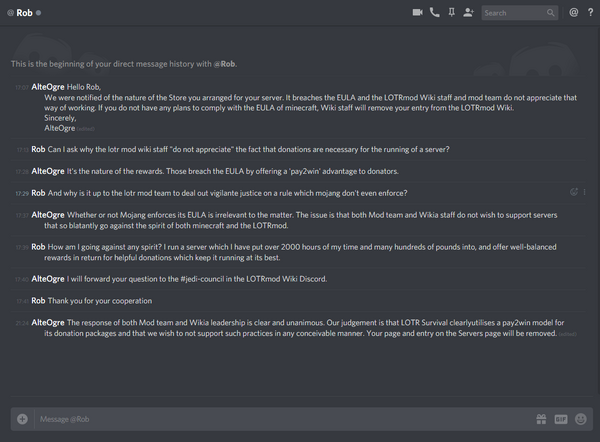Click the search magnifier icon
Viewport: 600px width, 442px height.
point(550,13)
